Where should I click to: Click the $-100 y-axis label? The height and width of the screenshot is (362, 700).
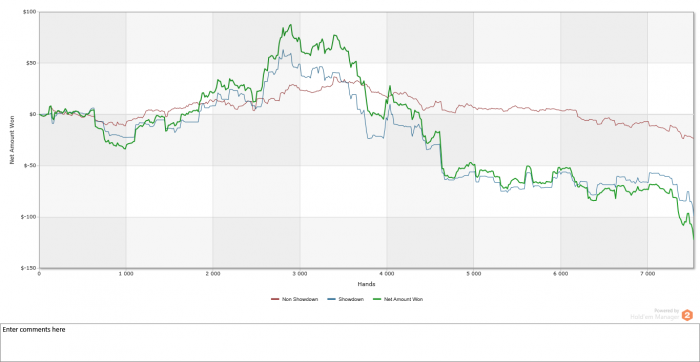pyautogui.click(x=29, y=217)
